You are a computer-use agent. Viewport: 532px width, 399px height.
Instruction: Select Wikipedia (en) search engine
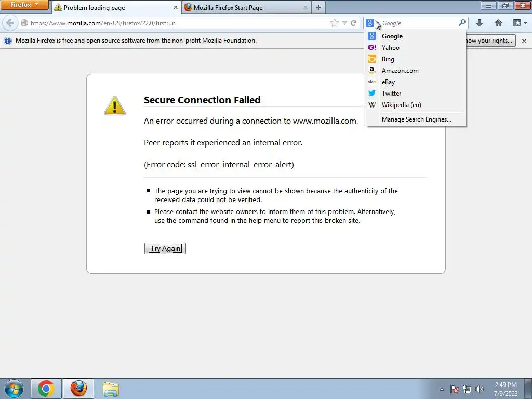point(415,105)
